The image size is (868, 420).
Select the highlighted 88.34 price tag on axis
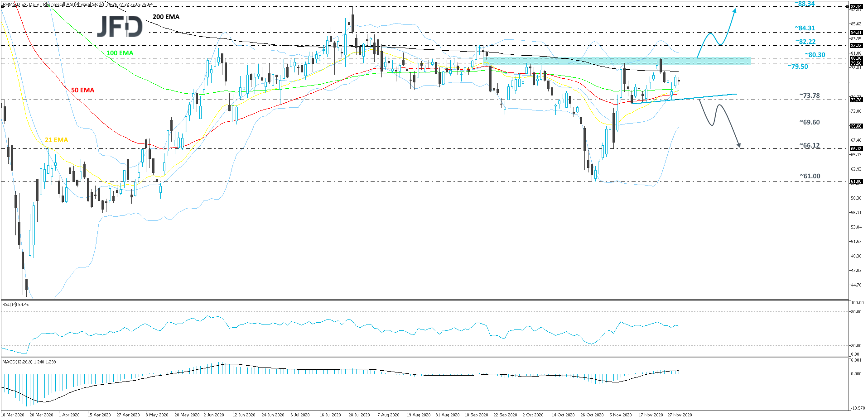point(857,6)
